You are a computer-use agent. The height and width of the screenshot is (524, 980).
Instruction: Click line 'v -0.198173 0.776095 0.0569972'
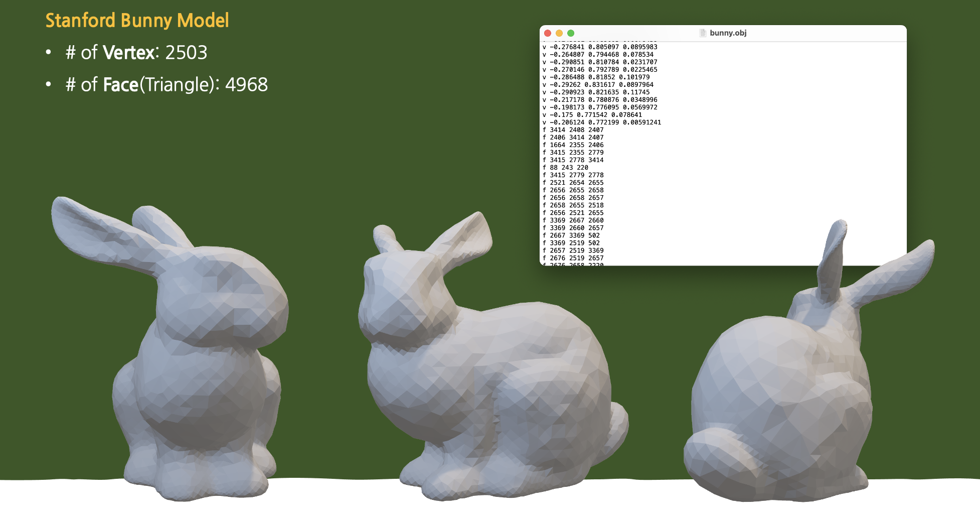(600, 107)
